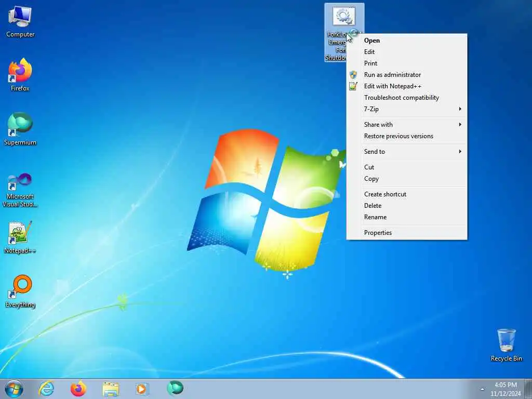Select Troubleshoot compatibility

pyautogui.click(x=407, y=98)
